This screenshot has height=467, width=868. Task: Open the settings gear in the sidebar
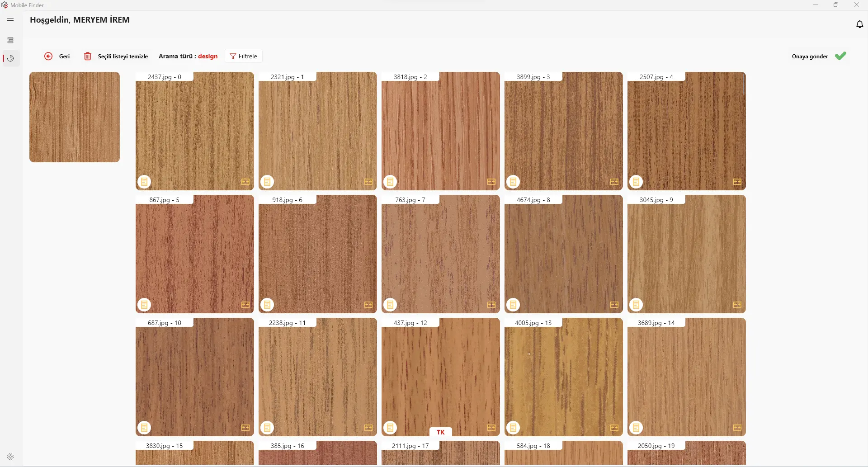(10, 457)
